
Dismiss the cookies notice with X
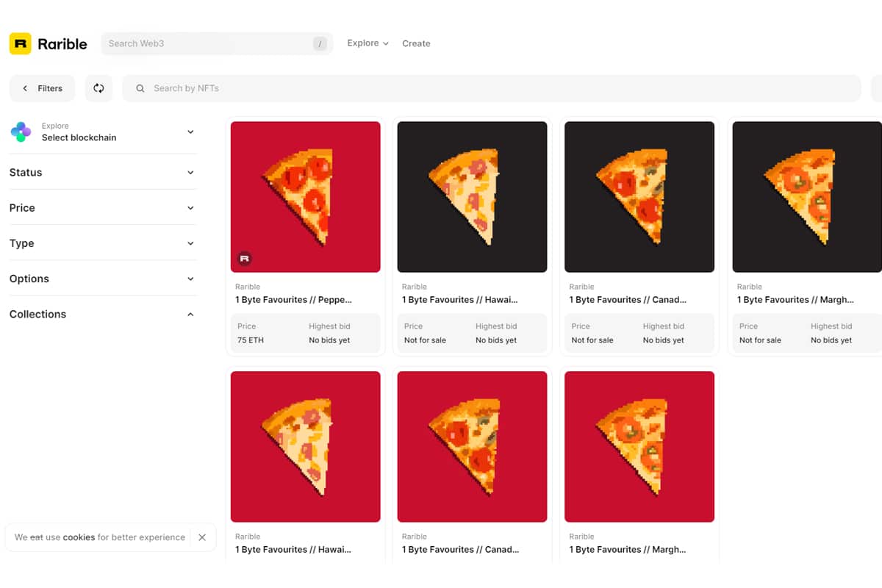click(202, 537)
